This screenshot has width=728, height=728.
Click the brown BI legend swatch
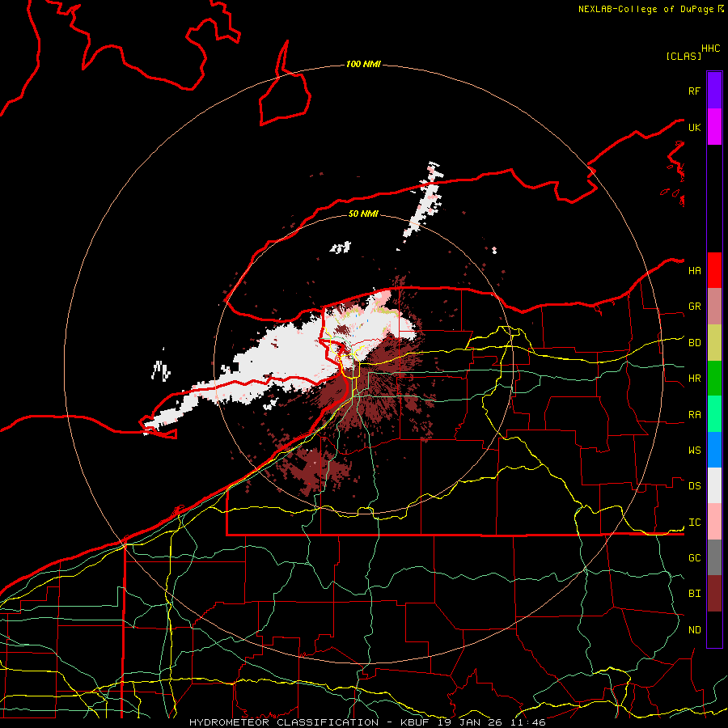tap(714, 594)
